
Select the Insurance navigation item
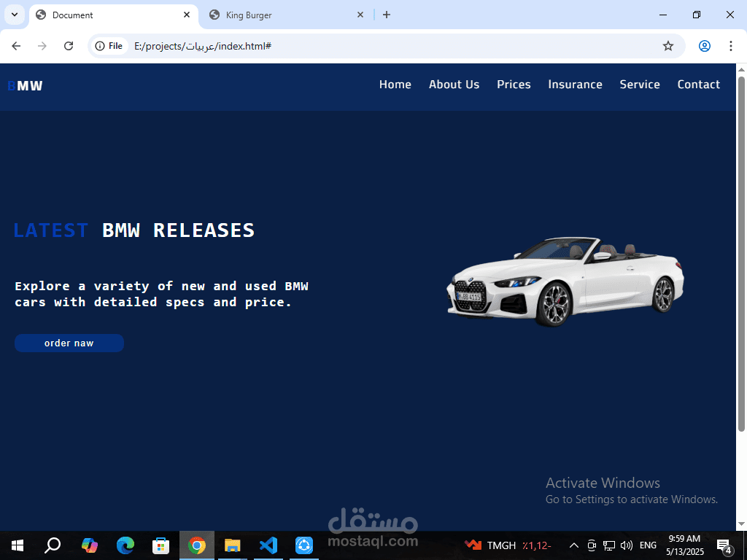575,85
